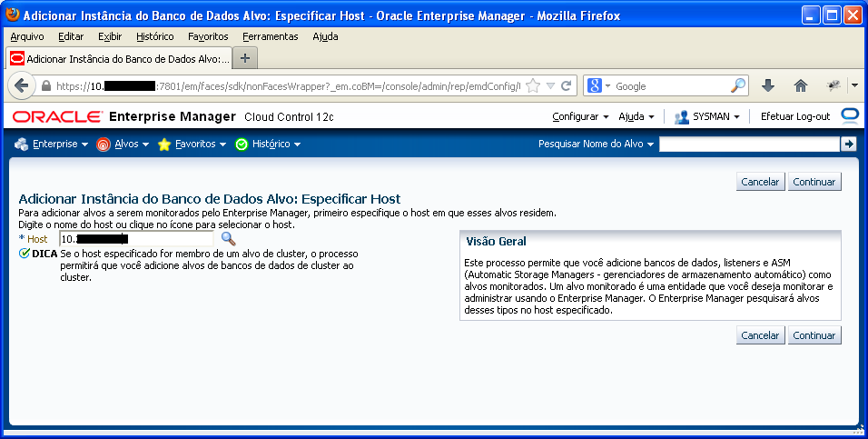The width and height of the screenshot is (868, 439).
Task: Open the Firefox Favoritos menu
Action: point(208,36)
